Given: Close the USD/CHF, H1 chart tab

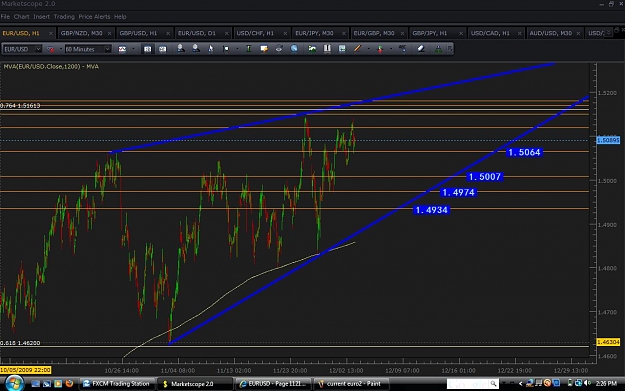Looking at the screenshot, I should [x=285, y=33].
